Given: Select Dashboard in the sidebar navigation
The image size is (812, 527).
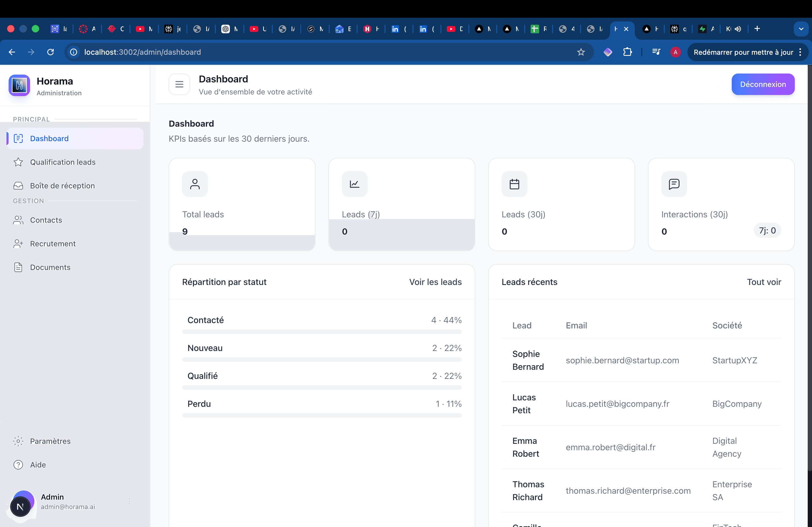Looking at the screenshot, I should point(49,138).
